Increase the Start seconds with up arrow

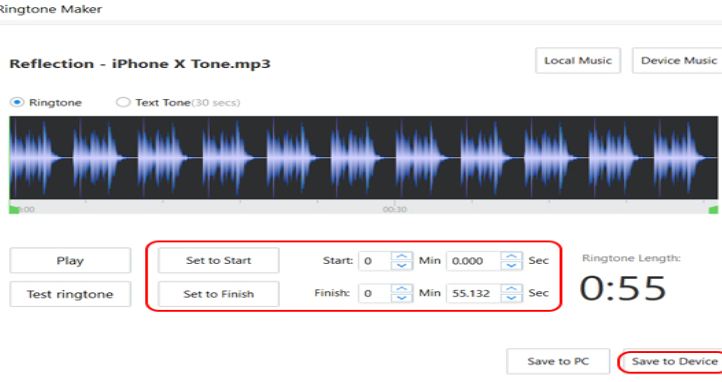click(x=511, y=256)
